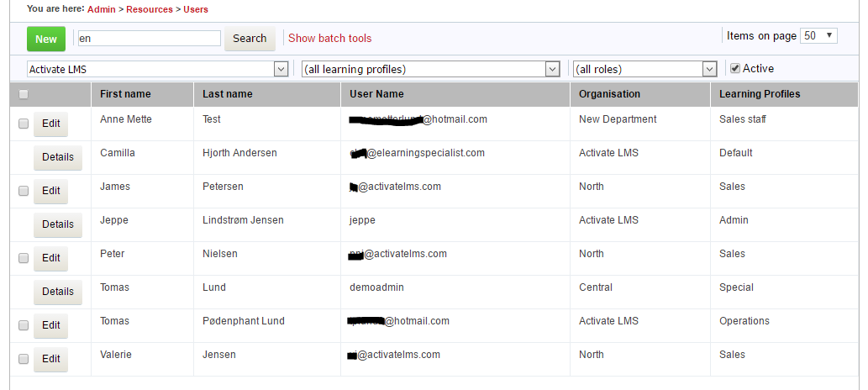
Task: Open the Items on page dropdown
Action: pos(819,35)
